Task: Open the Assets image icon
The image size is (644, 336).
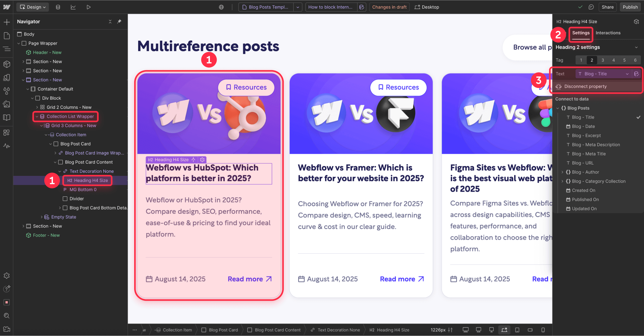Action: click(x=7, y=104)
